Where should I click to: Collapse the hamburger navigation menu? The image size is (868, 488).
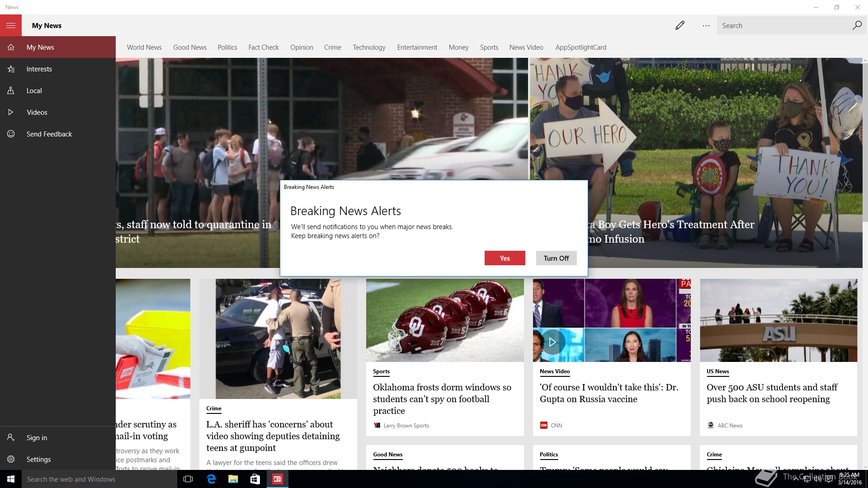(11, 25)
